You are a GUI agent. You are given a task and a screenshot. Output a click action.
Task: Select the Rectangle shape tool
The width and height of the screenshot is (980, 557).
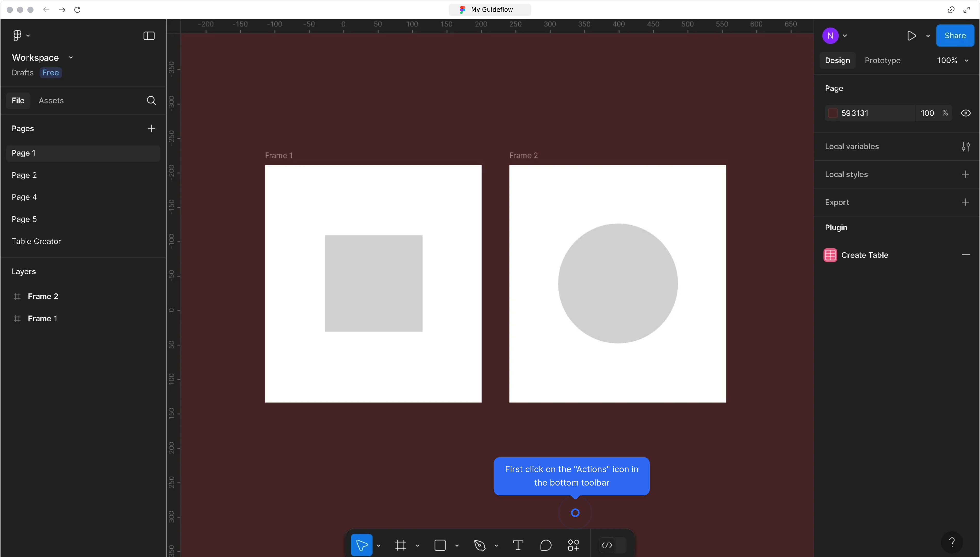[x=440, y=545]
